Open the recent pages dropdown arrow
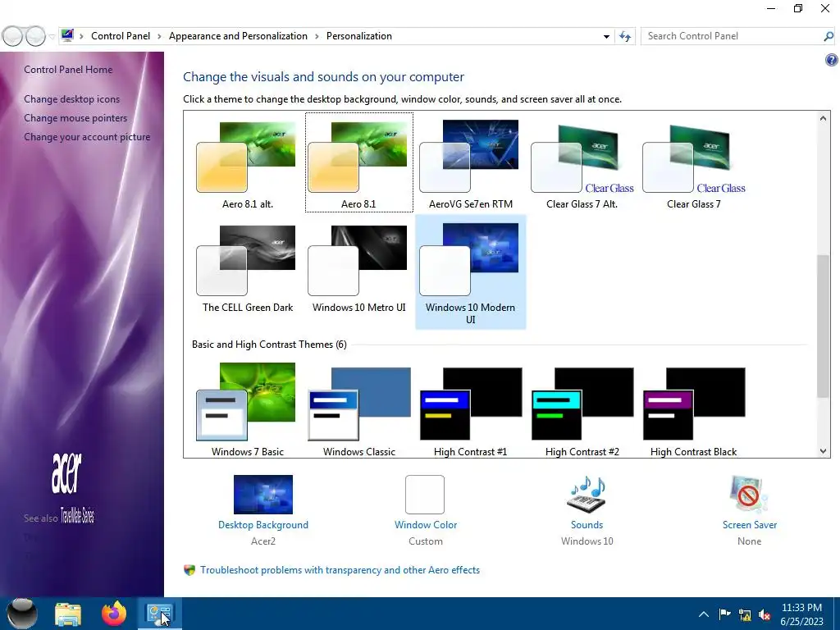 click(52, 36)
